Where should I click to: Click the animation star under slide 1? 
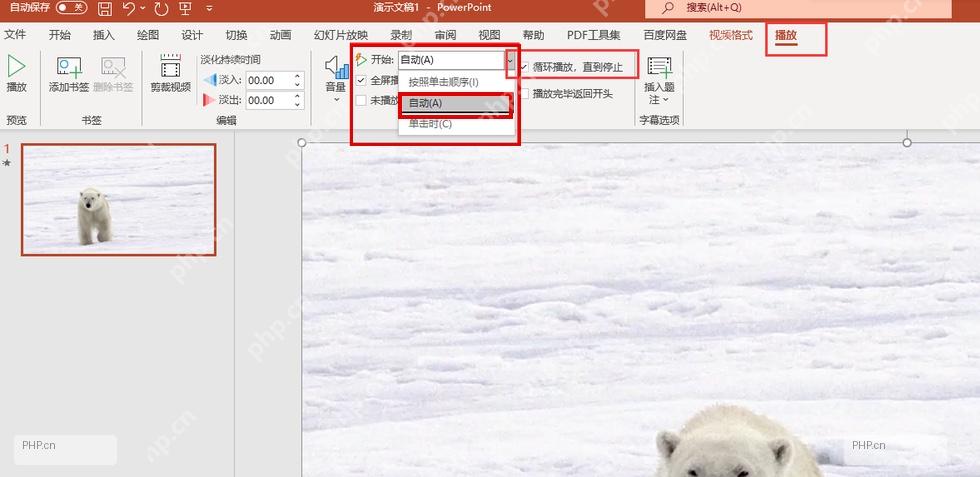pos(7,163)
